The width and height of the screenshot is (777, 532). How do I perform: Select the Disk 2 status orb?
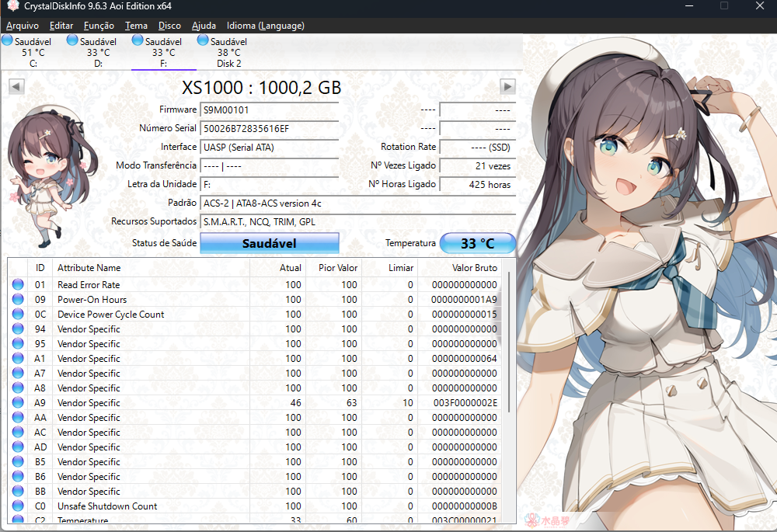click(x=203, y=40)
